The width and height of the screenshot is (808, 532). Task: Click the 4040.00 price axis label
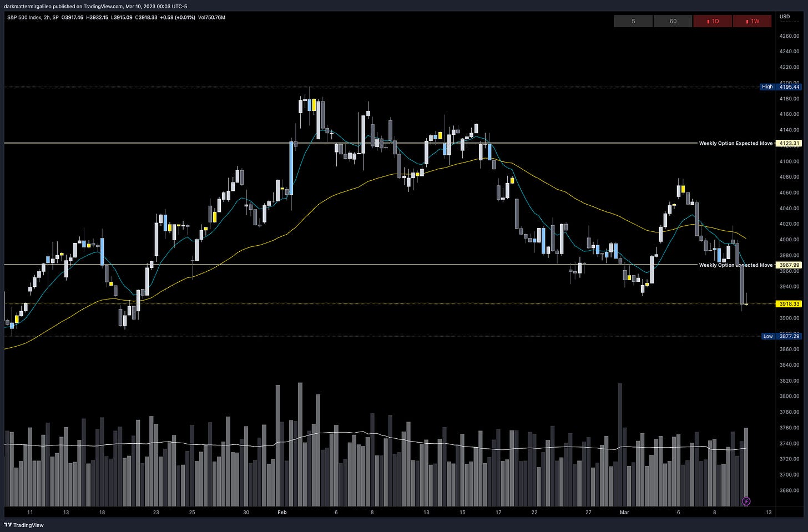click(789, 209)
